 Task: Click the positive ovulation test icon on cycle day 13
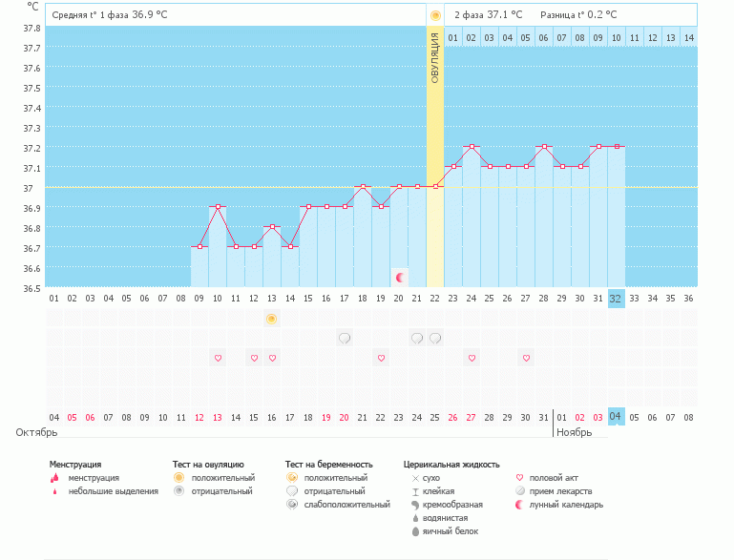click(271, 318)
